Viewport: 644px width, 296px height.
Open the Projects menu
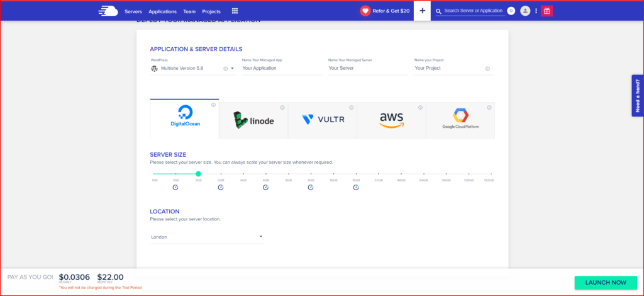point(211,11)
